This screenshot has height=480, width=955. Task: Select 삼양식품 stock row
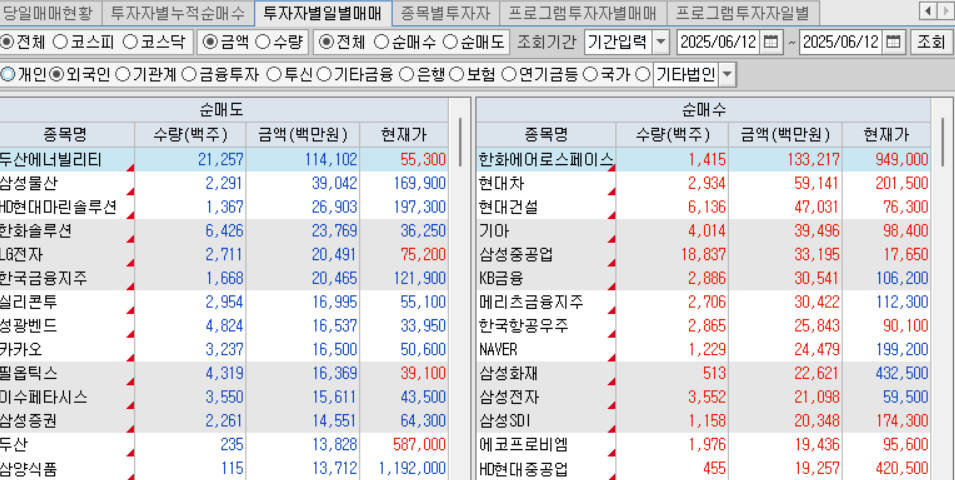224,468
